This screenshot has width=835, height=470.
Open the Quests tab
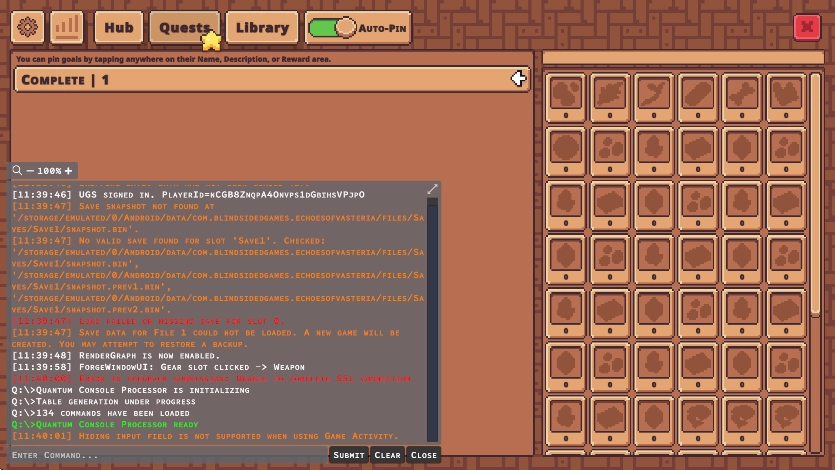coord(184,28)
